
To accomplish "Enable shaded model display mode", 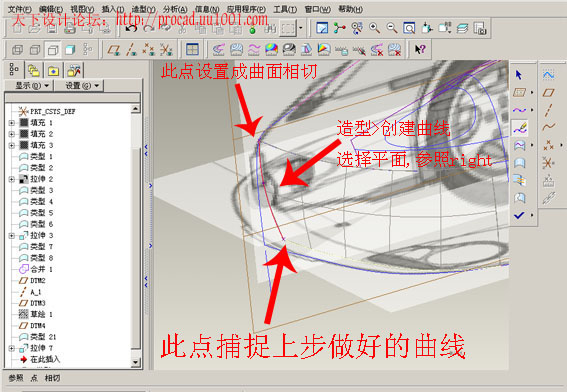I will pyautogui.click(x=70, y=50).
